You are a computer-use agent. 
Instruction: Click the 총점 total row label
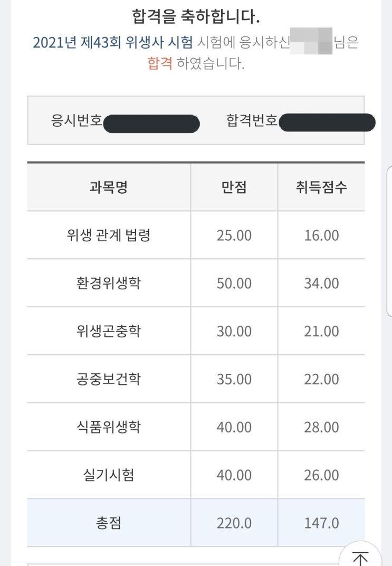[x=109, y=523]
